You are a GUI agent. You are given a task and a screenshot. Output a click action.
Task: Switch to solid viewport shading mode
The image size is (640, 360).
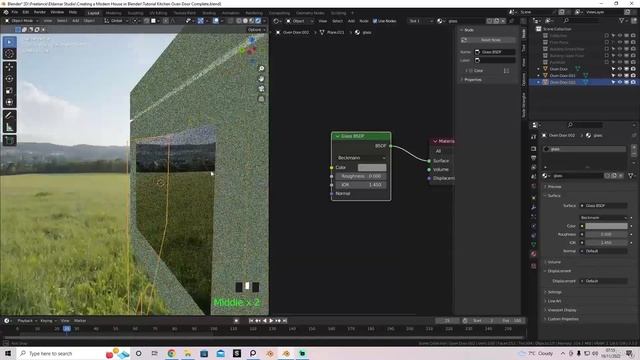[245, 21]
